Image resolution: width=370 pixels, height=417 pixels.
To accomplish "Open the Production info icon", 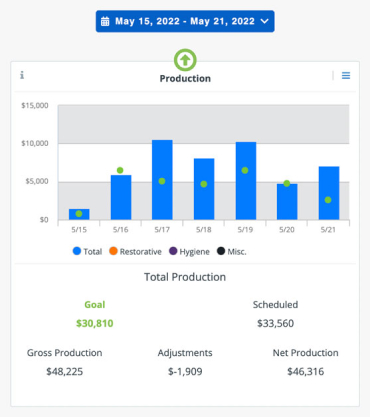I will point(22,75).
